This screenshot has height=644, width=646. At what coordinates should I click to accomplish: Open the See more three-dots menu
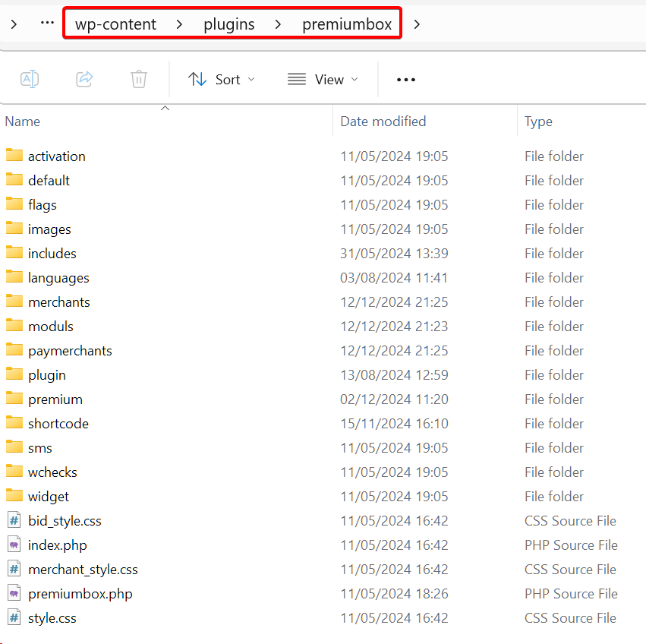(406, 79)
